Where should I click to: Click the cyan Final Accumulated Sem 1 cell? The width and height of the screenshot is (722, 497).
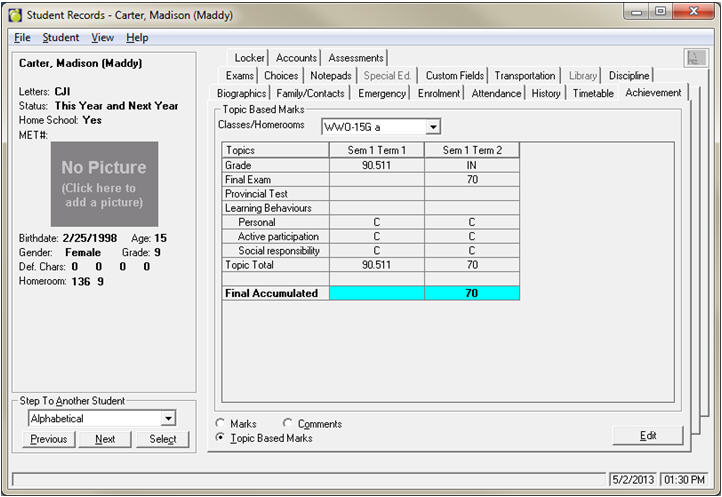[376, 293]
